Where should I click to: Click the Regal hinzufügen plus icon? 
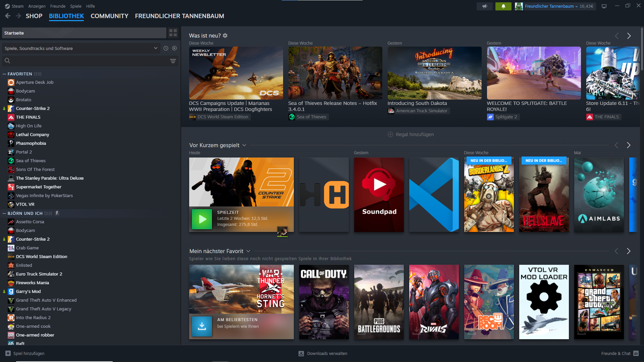[x=390, y=134]
